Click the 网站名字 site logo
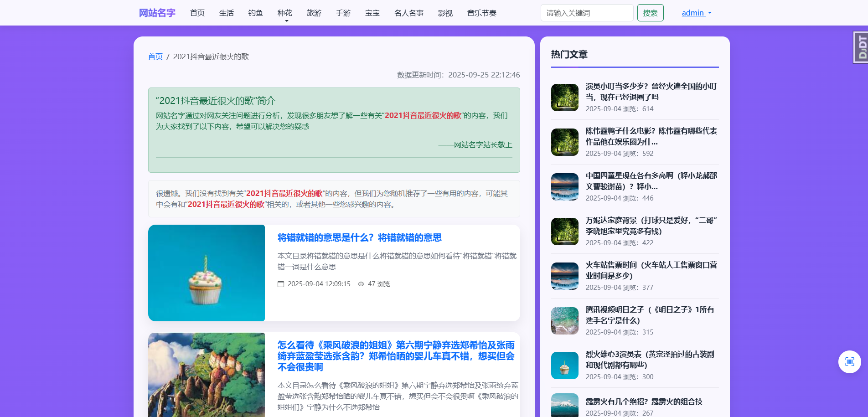868x417 pixels. (x=157, y=13)
